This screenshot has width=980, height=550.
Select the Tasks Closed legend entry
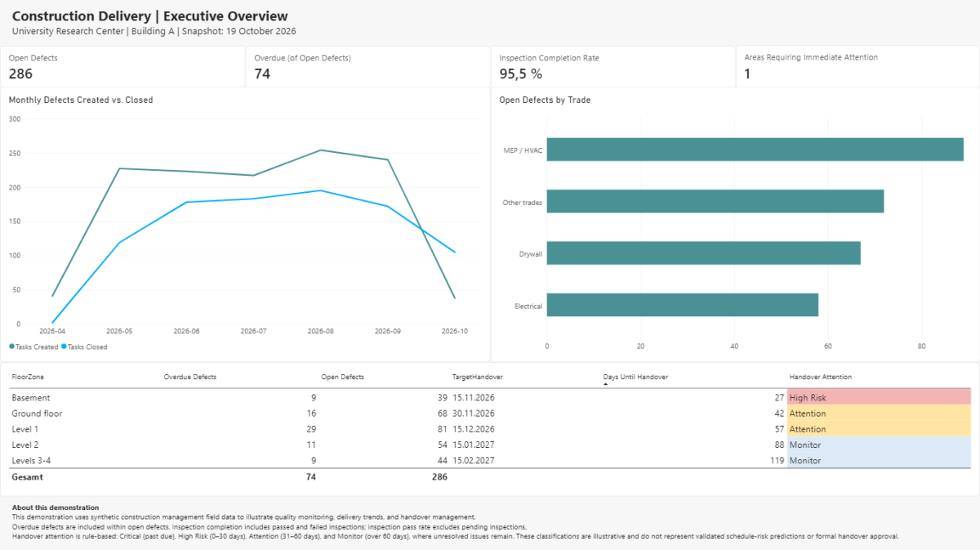84,347
